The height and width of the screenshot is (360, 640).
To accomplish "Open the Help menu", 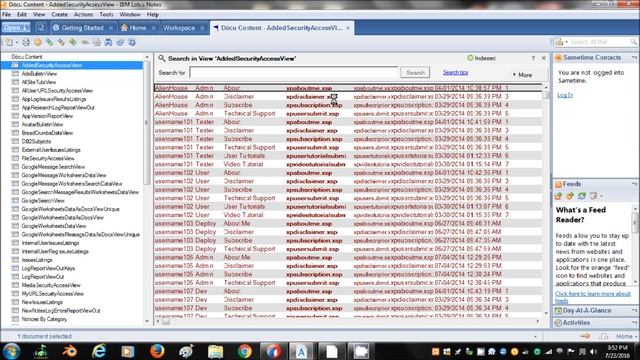I will coord(153,14).
